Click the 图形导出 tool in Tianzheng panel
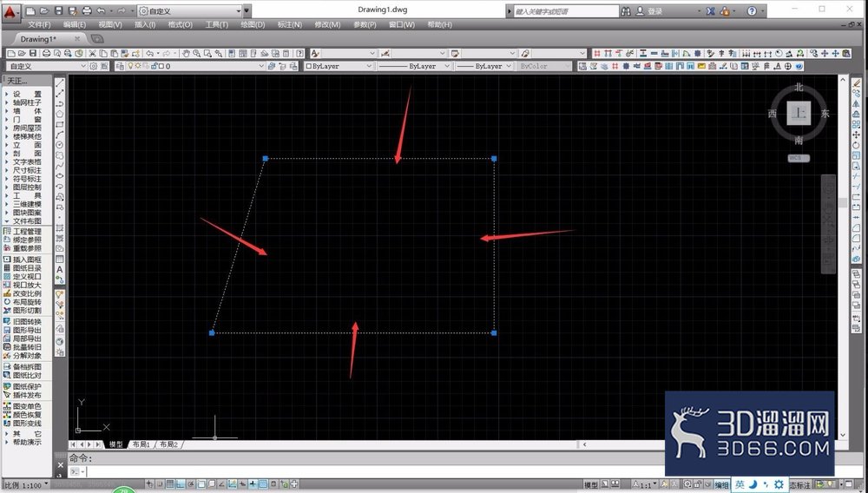 click(27, 330)
